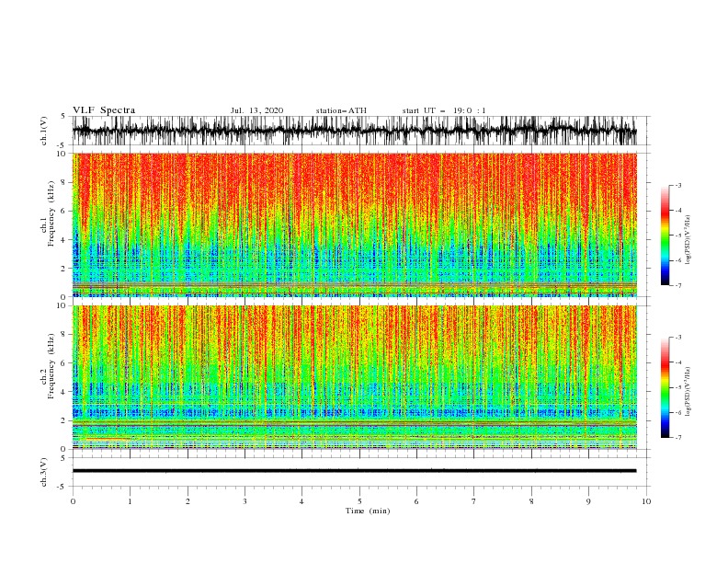Click the time axis tick label "3"

click(245, 501)
